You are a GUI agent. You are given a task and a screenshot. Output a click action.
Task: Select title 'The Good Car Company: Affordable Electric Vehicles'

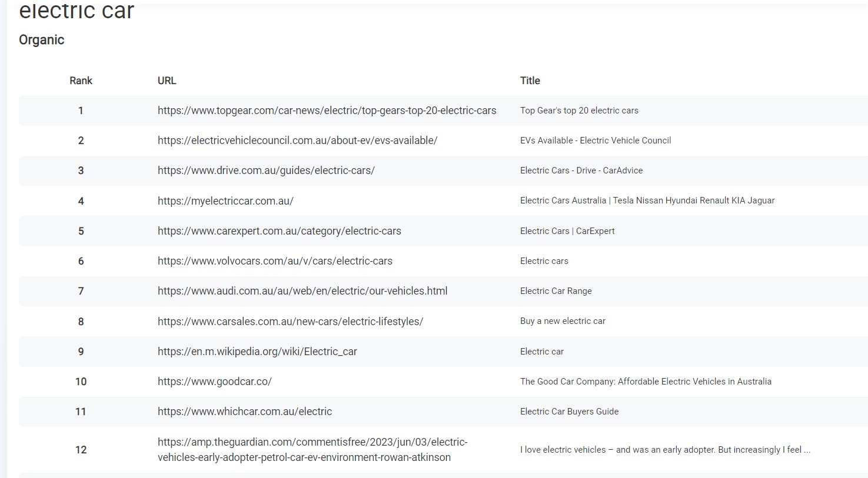point(646,382)
